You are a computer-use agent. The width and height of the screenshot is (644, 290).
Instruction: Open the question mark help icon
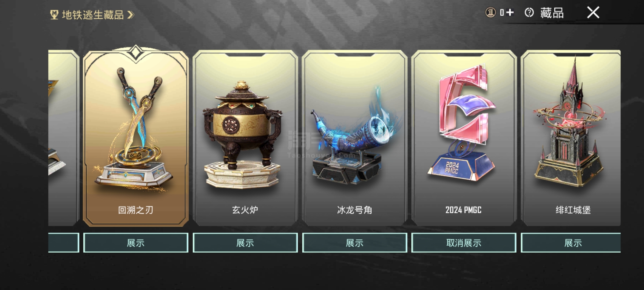point(529,12)
